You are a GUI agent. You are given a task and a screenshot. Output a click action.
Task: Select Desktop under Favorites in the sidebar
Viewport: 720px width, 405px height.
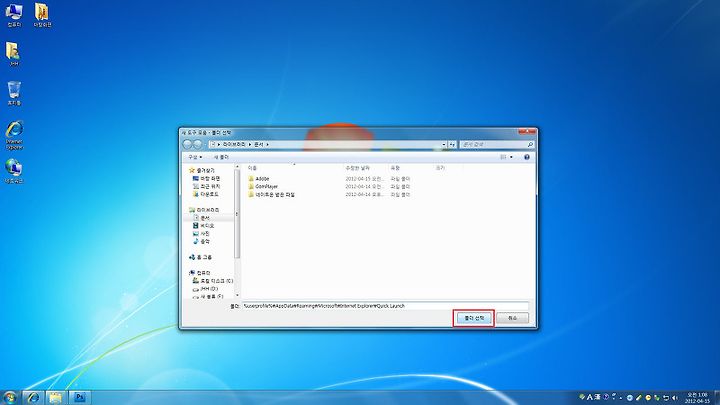coord(206,178)
